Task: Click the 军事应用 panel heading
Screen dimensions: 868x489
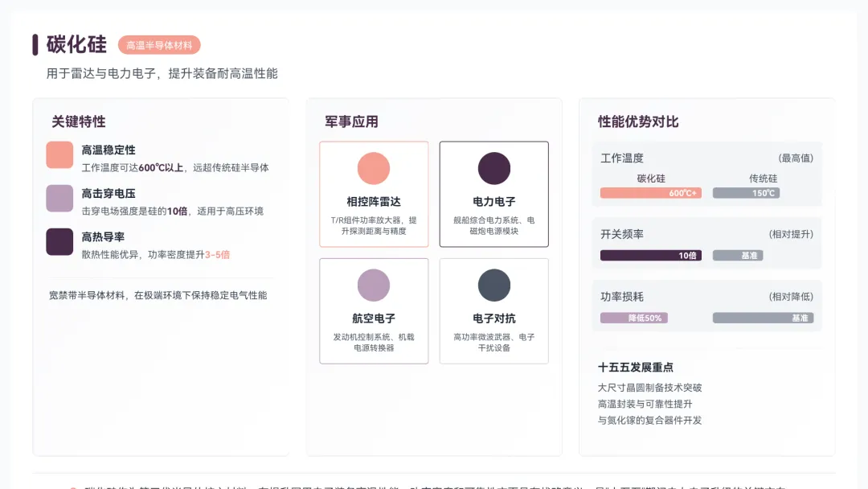Action: click(351, 121)
